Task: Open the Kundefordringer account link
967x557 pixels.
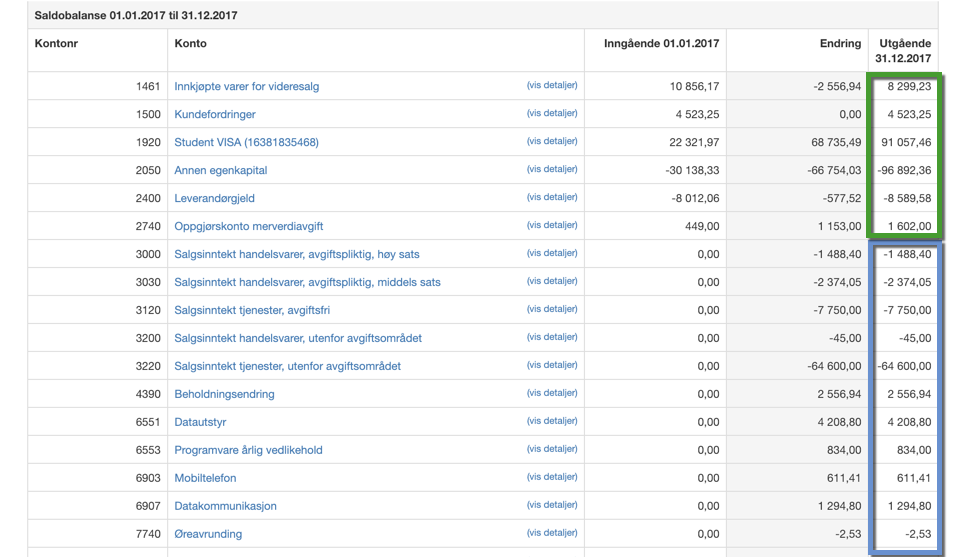Action: pyautogui.click(x=215, y=114)
